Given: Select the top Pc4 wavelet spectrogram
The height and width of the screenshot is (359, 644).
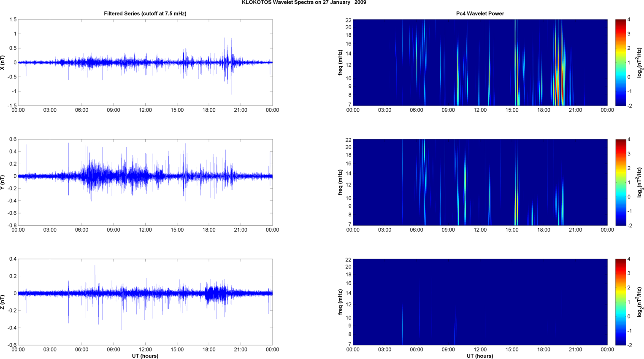Looking at the screenshot, I should click(480, 62).
